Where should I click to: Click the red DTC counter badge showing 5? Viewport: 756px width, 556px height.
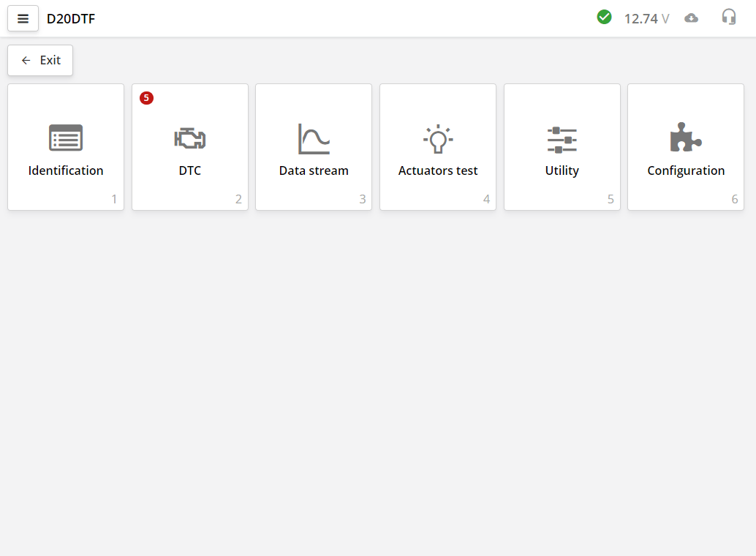[146, 98]
